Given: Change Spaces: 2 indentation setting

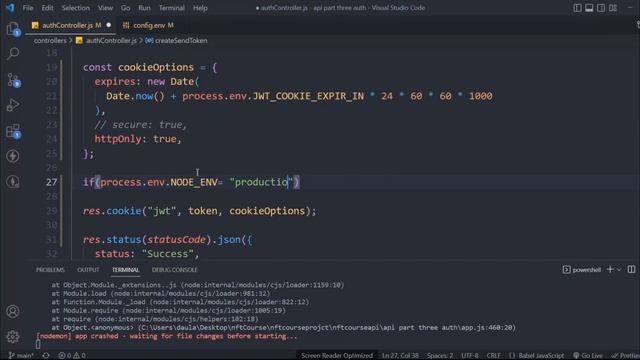Looking at the screenshot, I should (440, 356).
